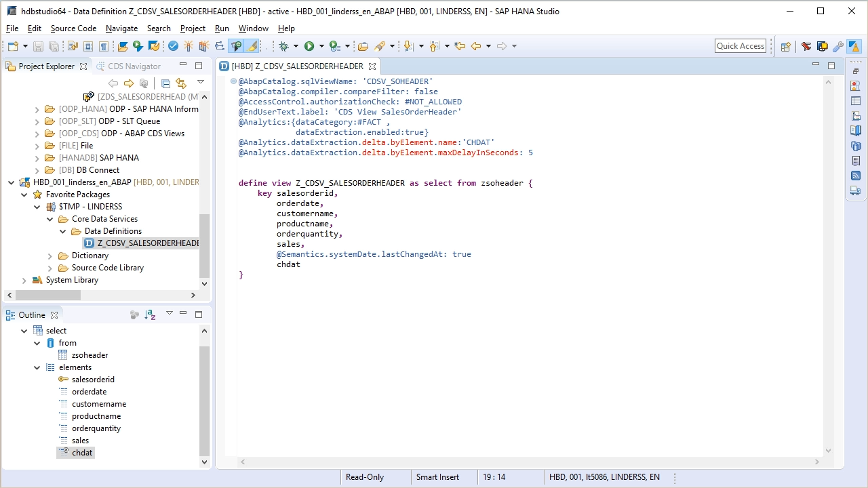This screenshot has width=868, height=488.
Task: Close the Z_CDSV_SALESORDERHEADER editor tab
Action: 372,66
